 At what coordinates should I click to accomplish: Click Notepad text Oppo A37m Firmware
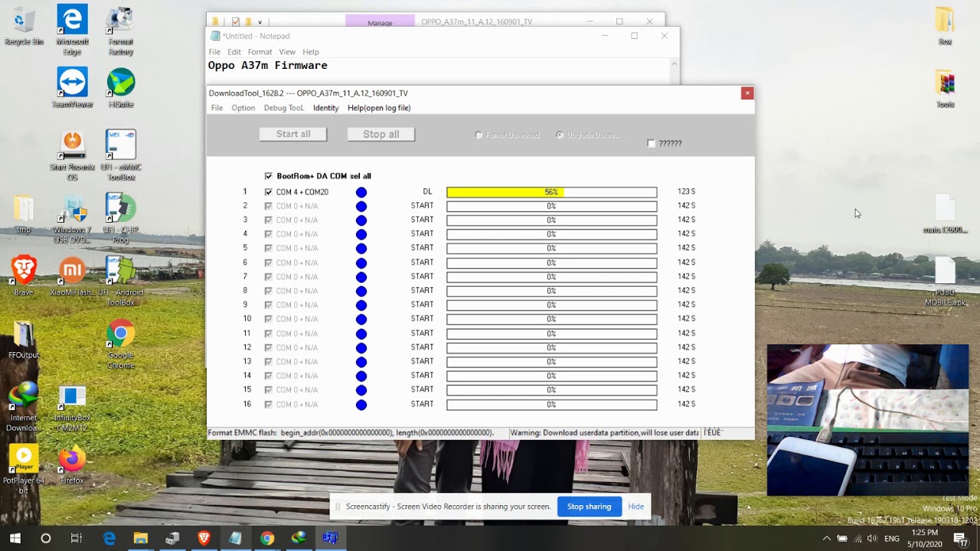pos(268,66)
